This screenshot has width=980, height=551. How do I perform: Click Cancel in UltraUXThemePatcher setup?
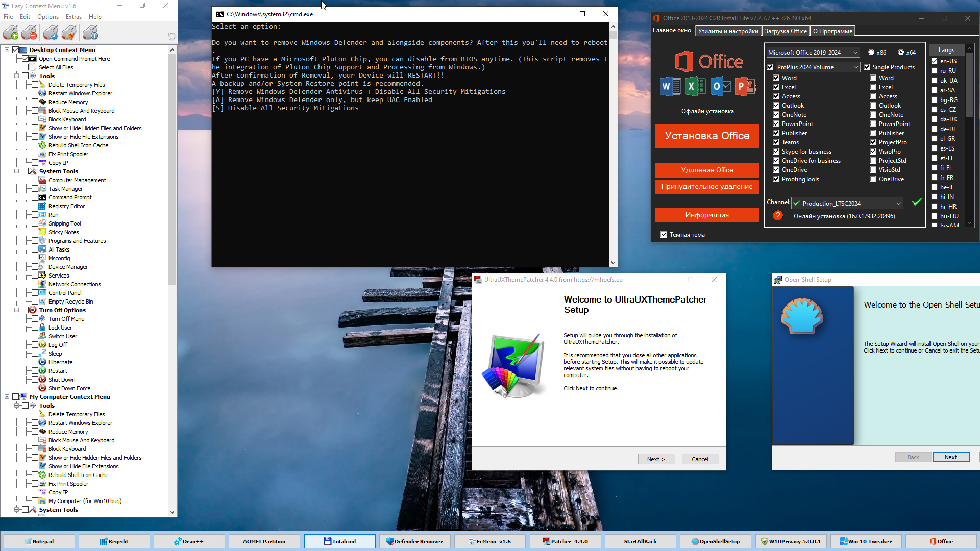pos(700,459)
